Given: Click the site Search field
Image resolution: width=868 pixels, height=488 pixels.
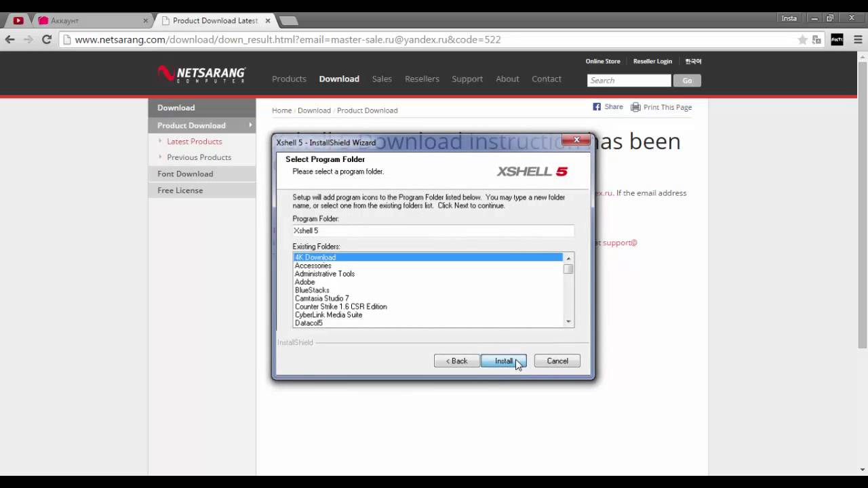Looking at the screenshot, I should click(x=629, y=81).
